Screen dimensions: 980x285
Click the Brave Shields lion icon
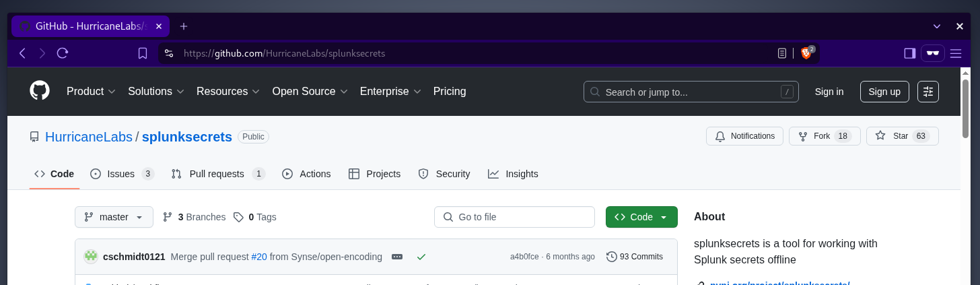806,53
